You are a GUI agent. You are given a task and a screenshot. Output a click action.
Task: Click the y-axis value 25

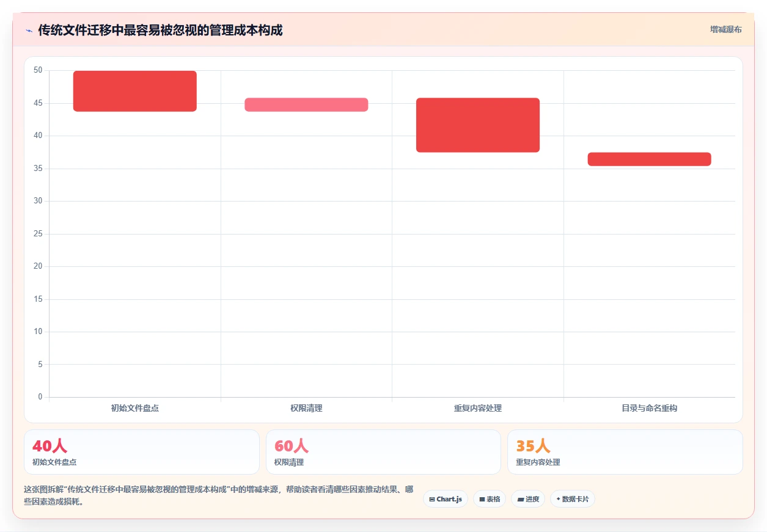pos(38,234)
